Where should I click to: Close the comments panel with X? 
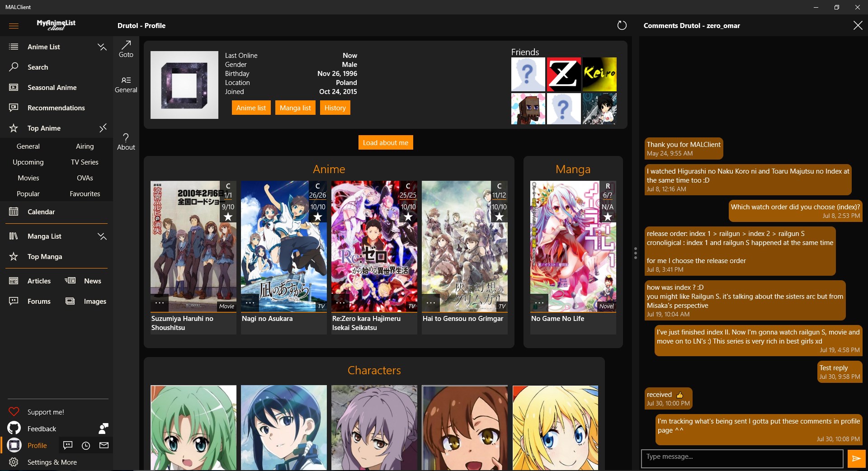coord(858,25)
